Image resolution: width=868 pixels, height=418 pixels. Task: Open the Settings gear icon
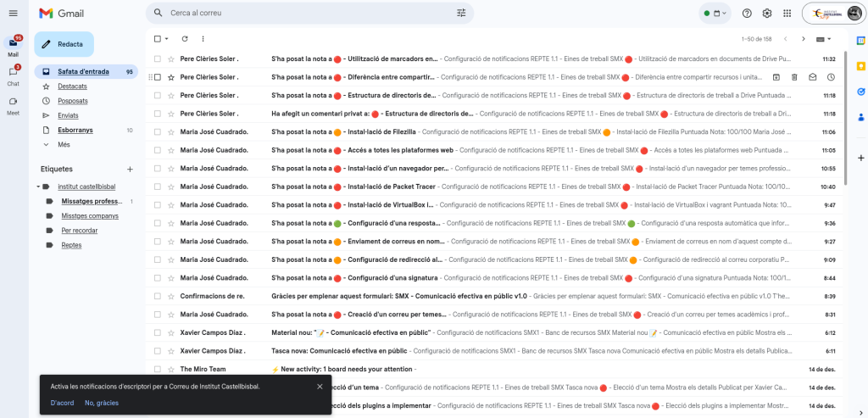coord(766,14)
